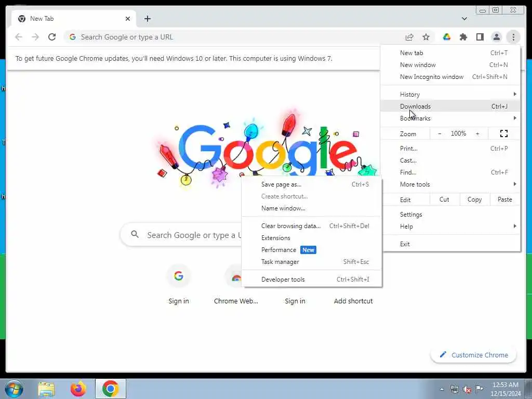532x399 pixels.
Task: Open the tab search chevron
Action: click(464, 19)
